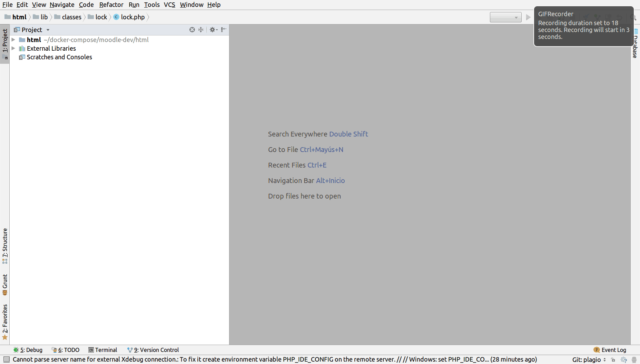Screen dimensions: 640x364
Task: Click the classes breadcrumb folder
Action: 68,17
